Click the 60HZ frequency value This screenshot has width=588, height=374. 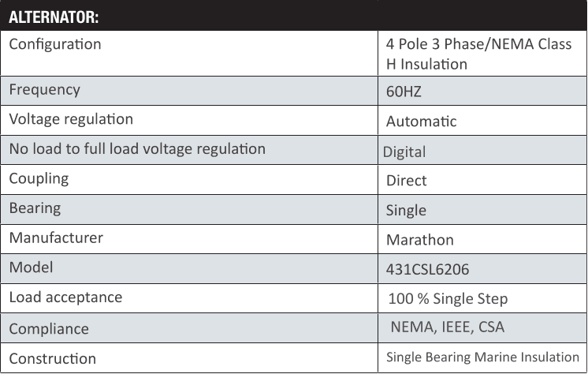tap(404, 92)
